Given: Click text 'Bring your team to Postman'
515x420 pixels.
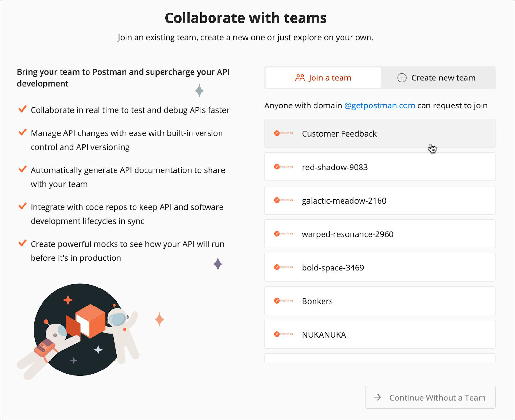Looking at the screenshot, I should [x=71, y=72].
